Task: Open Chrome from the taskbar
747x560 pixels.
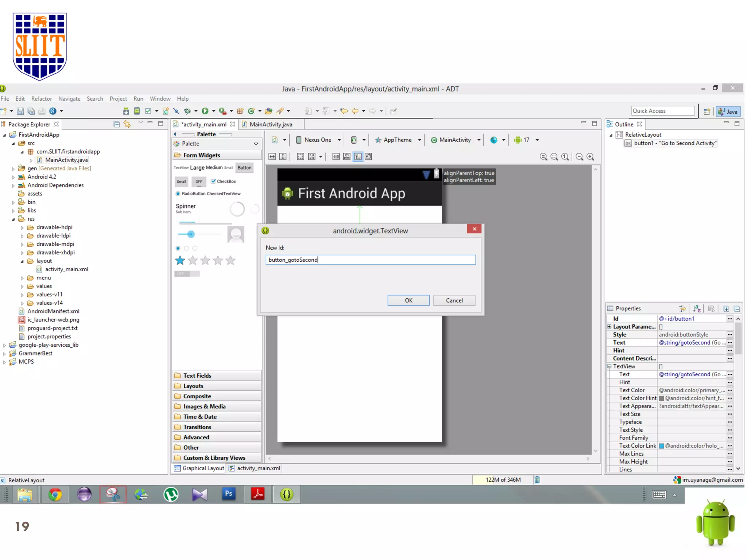Action: 55,495
